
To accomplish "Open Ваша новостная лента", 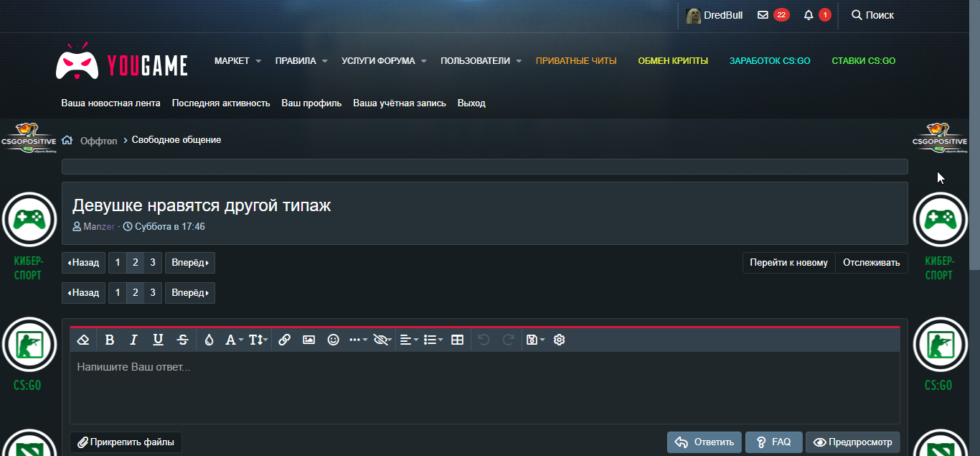I will click(x=110, y=103).
